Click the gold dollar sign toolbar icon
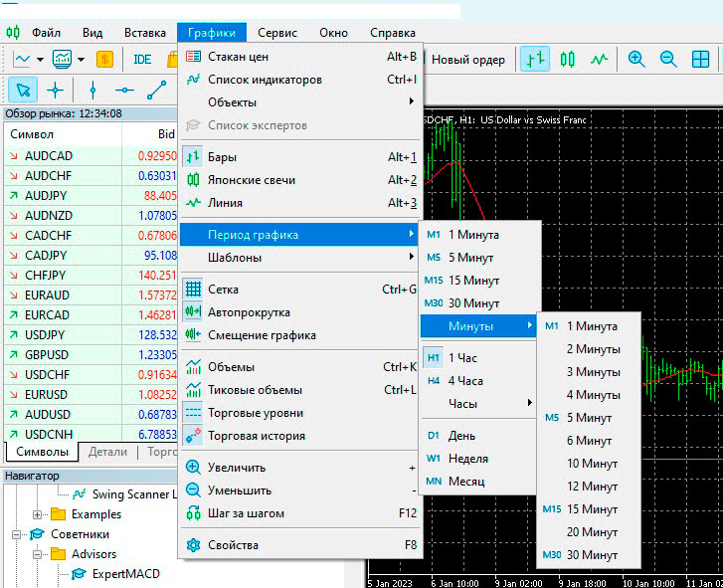Viewport: 723px width, 588px height. tap(104, 60)
